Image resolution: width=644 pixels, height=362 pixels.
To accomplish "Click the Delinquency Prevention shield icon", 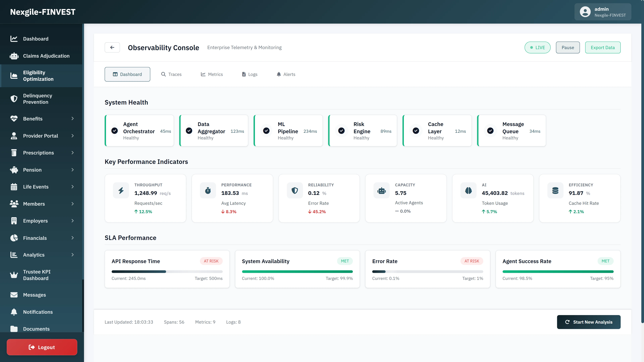I will pos(14,99).
